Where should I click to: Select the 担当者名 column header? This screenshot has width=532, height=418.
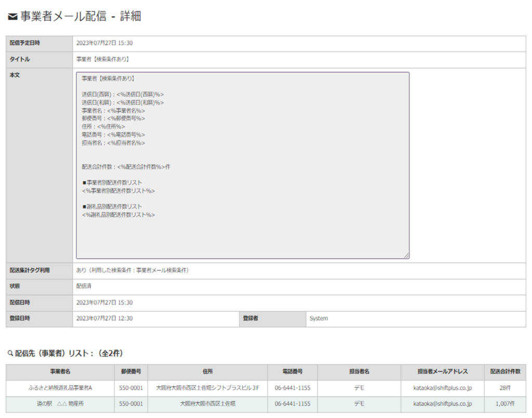(359, 372)
